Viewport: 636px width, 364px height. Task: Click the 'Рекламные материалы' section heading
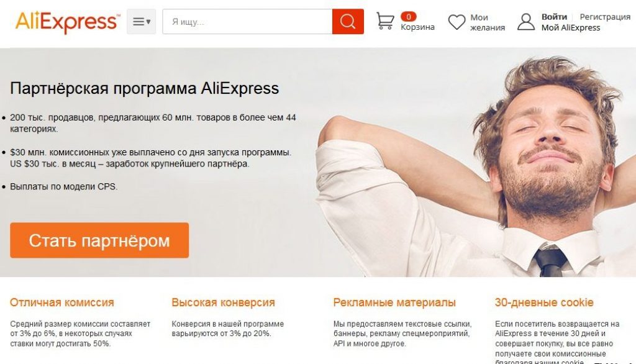[x=394, y=303]
